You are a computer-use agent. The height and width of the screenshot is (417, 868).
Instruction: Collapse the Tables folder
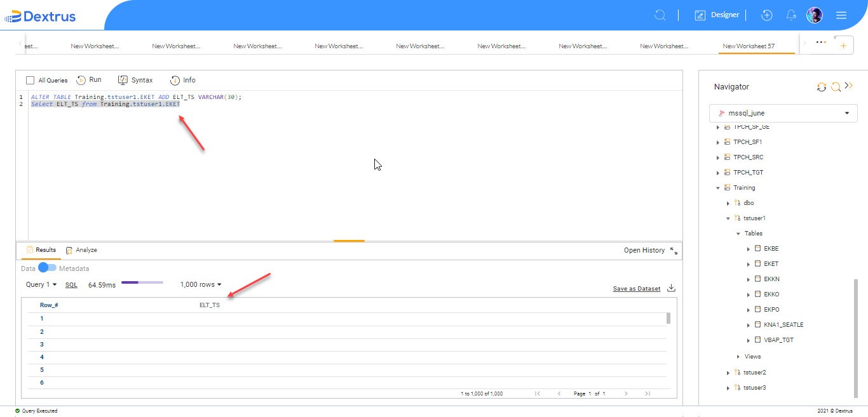(x=738, y=234)
